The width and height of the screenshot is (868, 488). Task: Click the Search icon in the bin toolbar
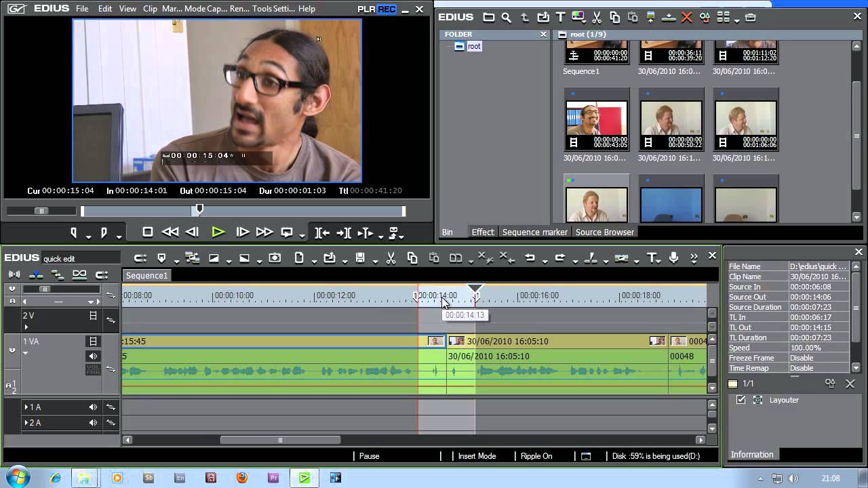coord(506,17)
